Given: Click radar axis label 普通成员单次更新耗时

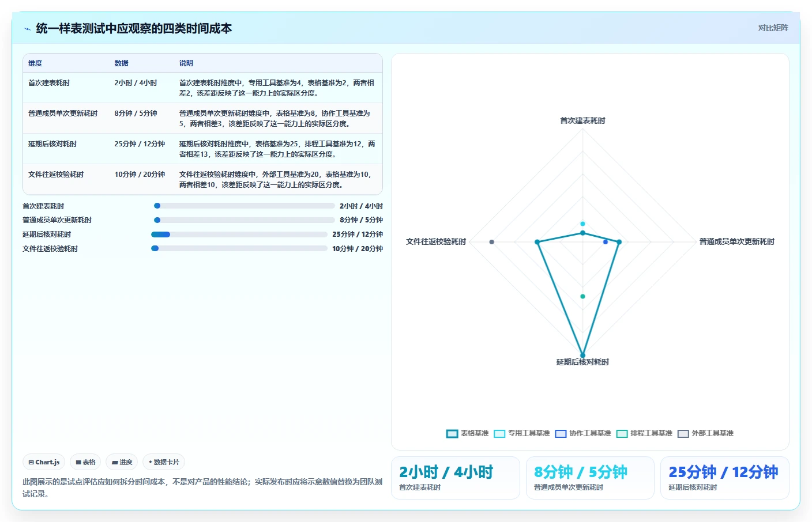Looking at the screenshot, I should click(x=737, y=242).
